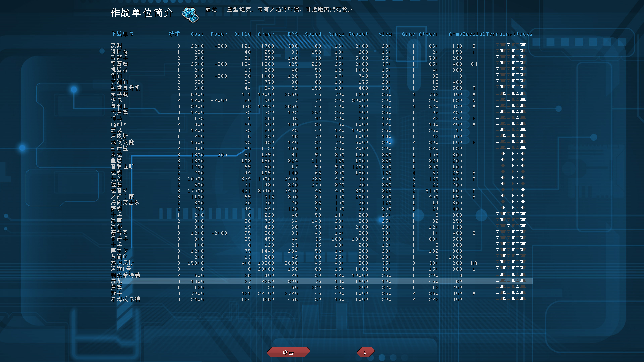The image size is (644, 362).
Task: Select the 黑寡妇 unit row
Action: [x=322, y=64]
